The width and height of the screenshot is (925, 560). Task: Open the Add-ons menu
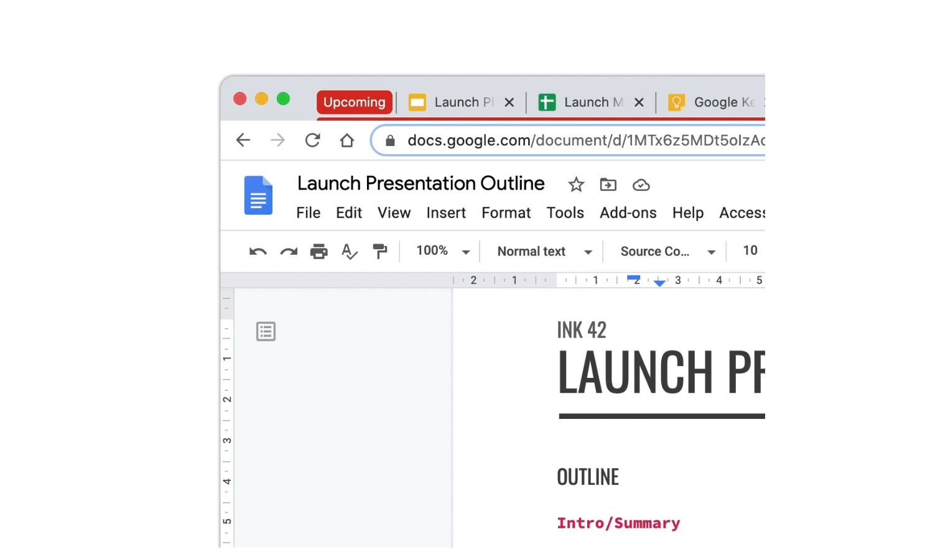click(628, 213)
